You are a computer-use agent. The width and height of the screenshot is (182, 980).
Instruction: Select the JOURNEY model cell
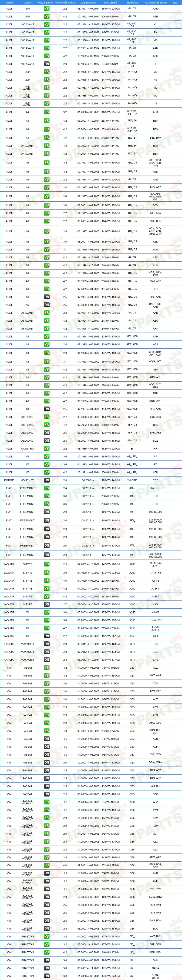click(27, 480)
